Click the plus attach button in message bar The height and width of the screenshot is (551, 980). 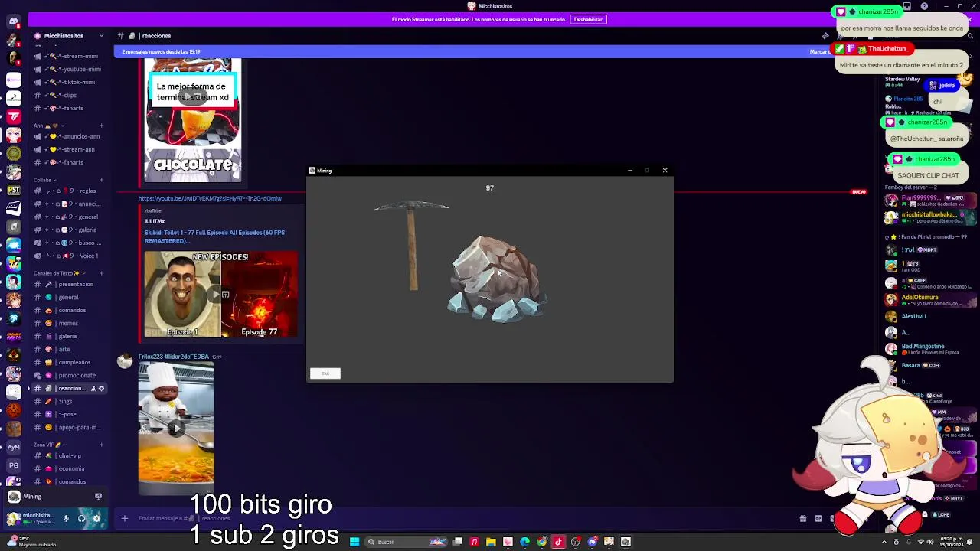click(x=125, y=519)
